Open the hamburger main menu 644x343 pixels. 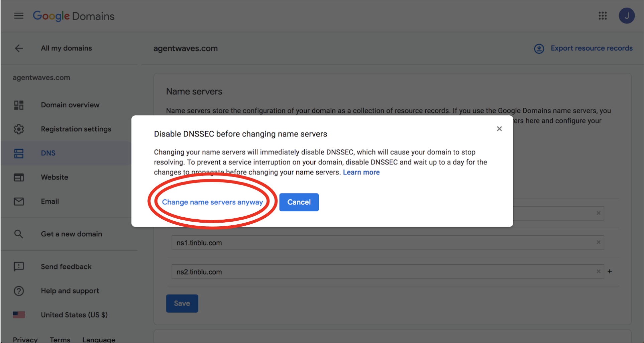coord(19,16)
